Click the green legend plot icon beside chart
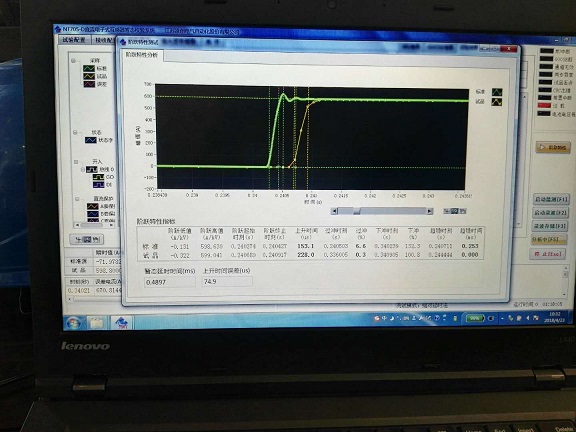 coord(497,92)
